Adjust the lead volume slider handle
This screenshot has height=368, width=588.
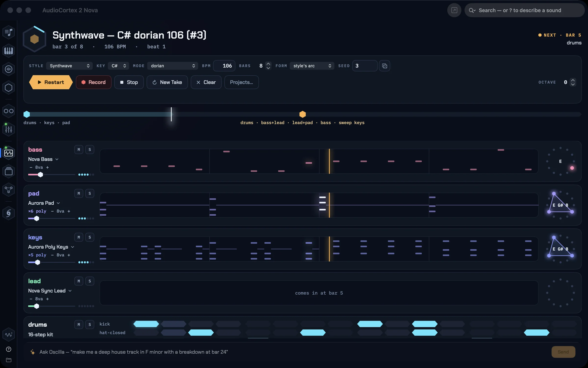(37, 306)
